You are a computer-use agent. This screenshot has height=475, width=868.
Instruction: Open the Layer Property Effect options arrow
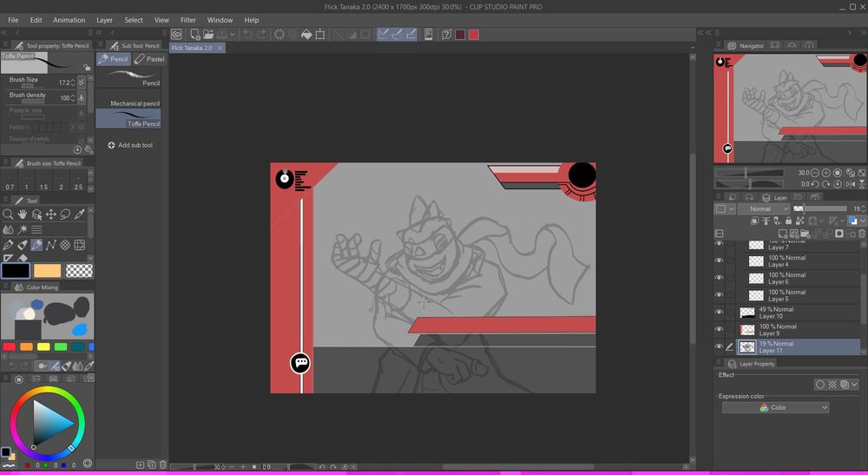[855, 384]
